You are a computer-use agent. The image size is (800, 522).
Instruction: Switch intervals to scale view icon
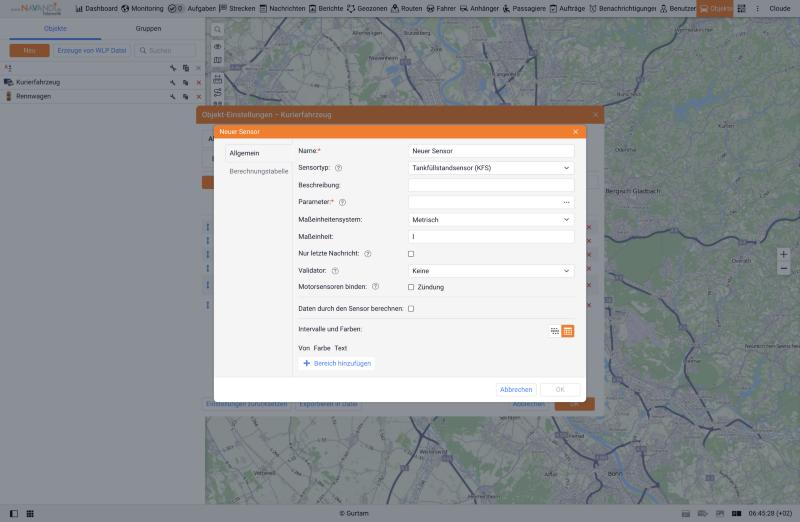[555, 331]
